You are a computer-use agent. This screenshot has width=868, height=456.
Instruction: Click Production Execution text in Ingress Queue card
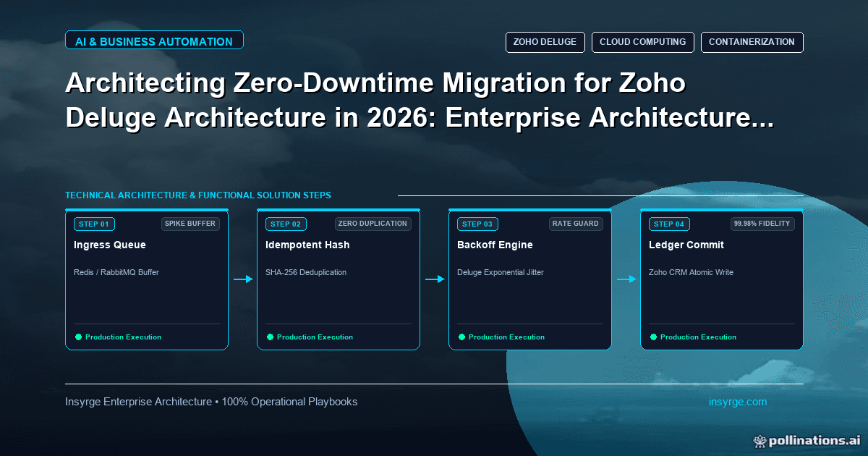[x=123, y=337]
